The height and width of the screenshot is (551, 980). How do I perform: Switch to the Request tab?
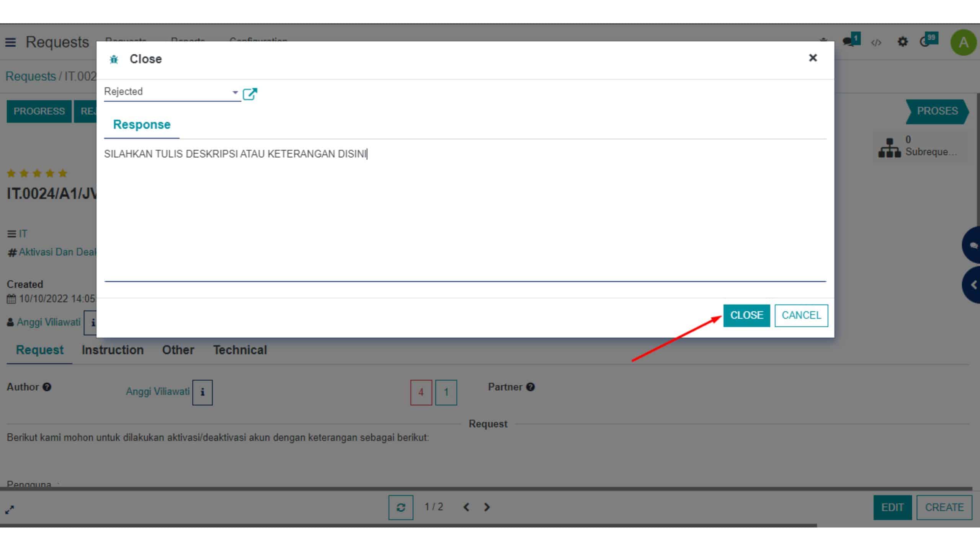coord(39,350)
